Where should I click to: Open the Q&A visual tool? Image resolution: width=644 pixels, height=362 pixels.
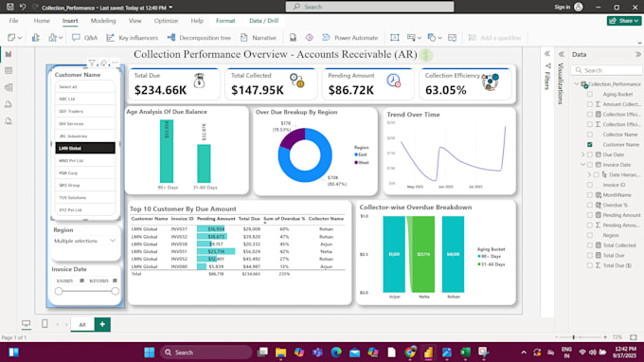pos(84,38)
